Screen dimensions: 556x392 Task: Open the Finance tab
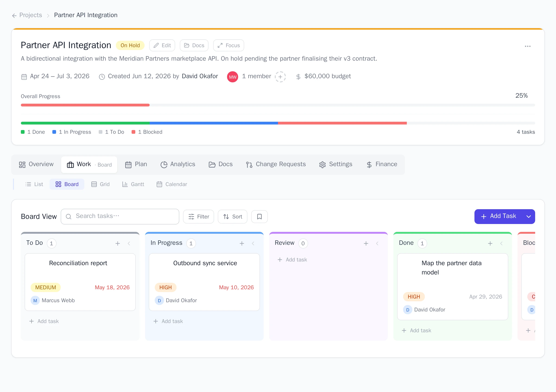(382, 165)
